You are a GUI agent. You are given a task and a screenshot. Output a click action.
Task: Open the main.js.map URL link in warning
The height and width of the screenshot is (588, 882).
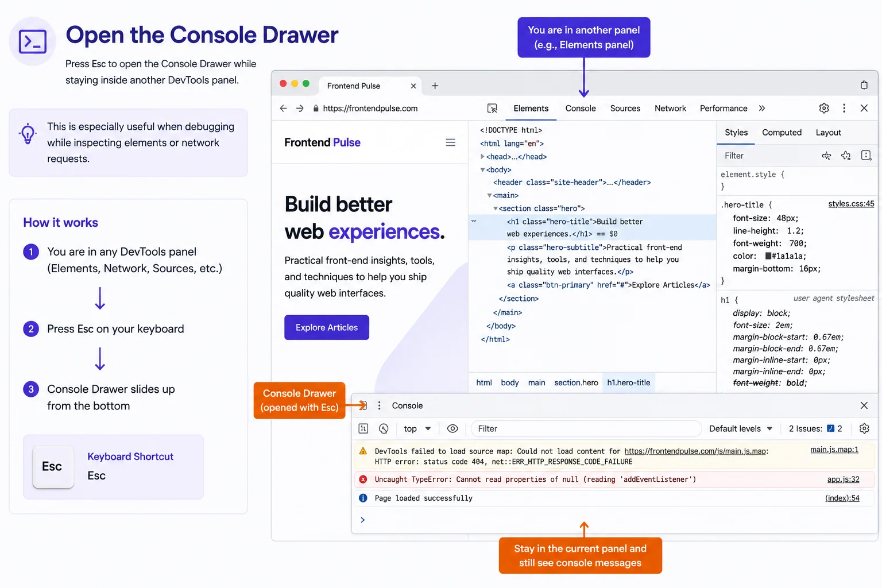(x=695, y=451)
